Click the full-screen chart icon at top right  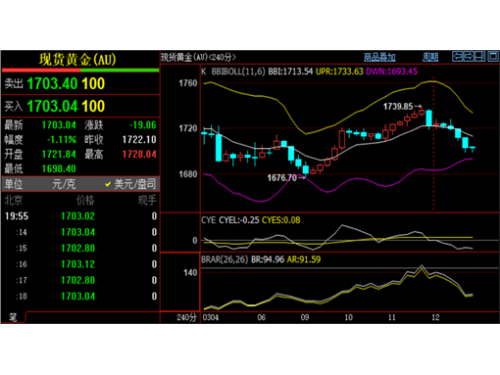coord(493,56)
